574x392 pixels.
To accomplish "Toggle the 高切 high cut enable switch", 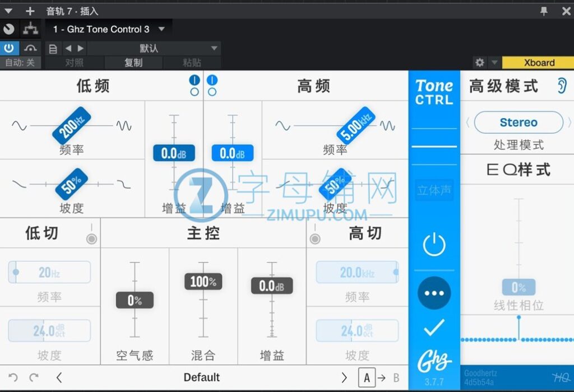I will tap(315, 239).
